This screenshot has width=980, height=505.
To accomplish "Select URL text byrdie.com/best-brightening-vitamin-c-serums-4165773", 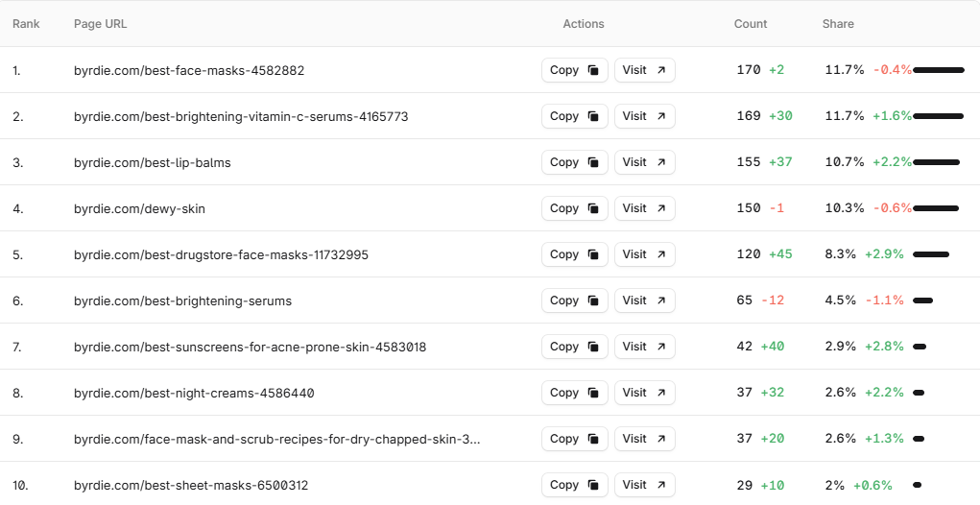I will point(241,116).
